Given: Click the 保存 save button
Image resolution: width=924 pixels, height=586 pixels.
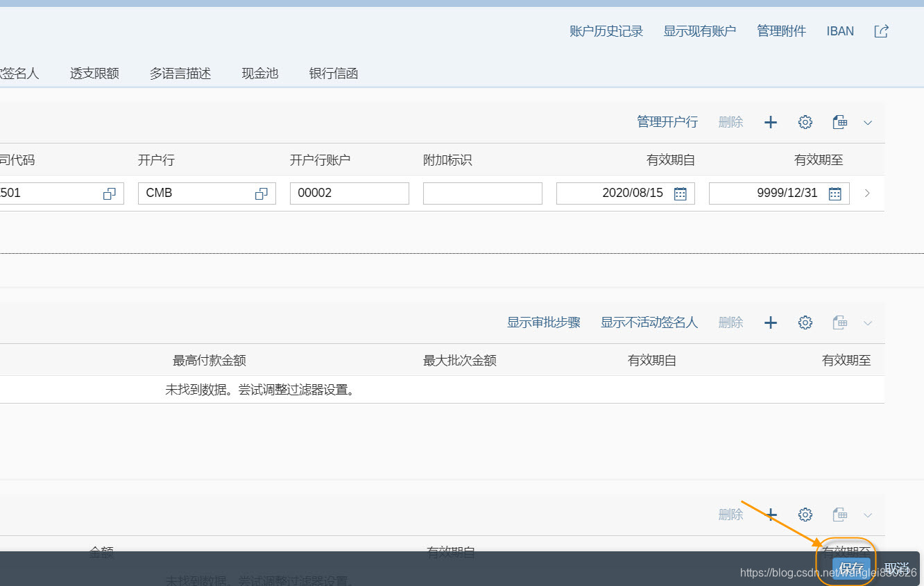Looking at the screenshot, I should point(851,569).
